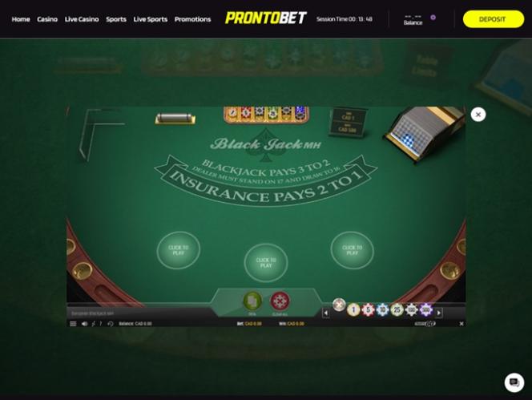The width and height of the screenshot is (532, 400).
Task: Open the Live Casino menu item
Action: point(82,19)
